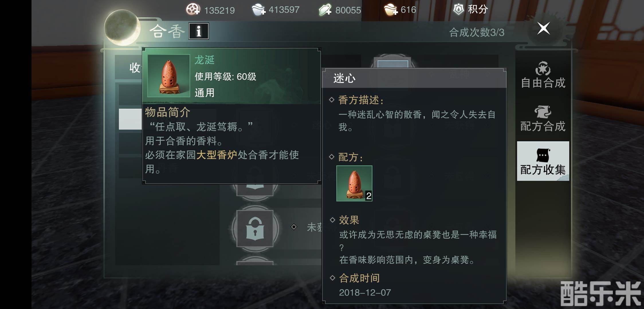644x309 pixels.
Task: Tap the partially hidden locked slot above
Action: (x=255, y=189)
